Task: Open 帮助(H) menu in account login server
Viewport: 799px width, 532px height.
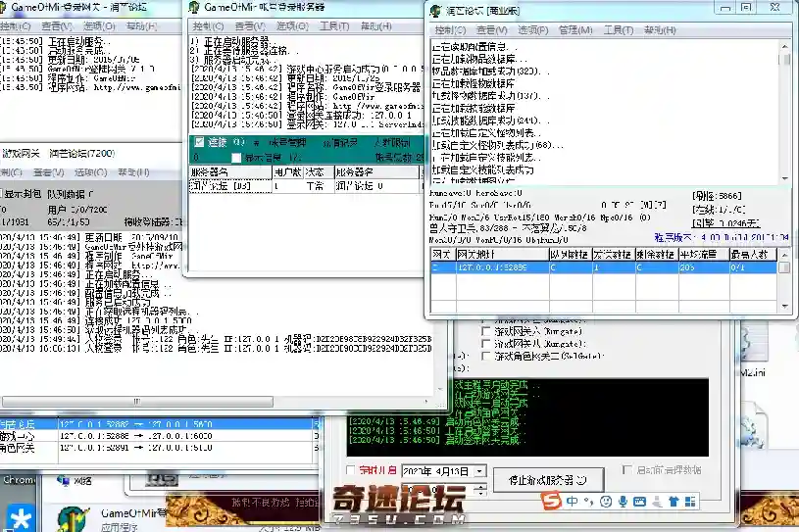Action: 376,26
